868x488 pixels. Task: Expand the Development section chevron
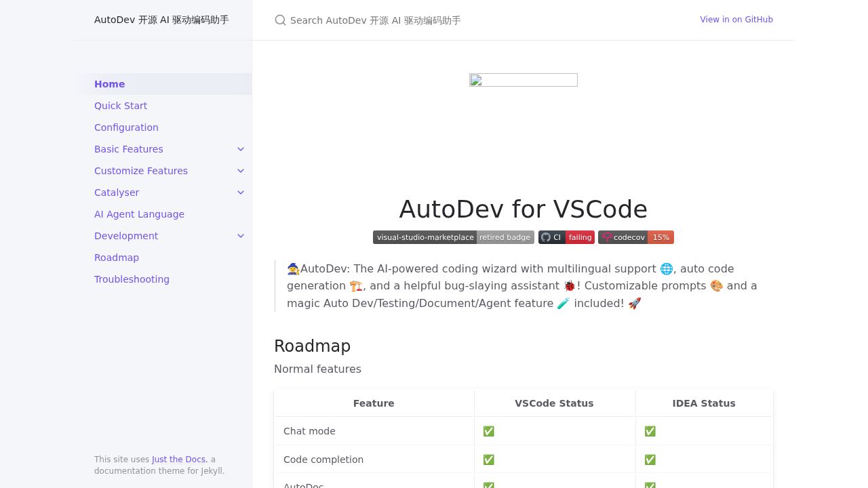[241, 236]
